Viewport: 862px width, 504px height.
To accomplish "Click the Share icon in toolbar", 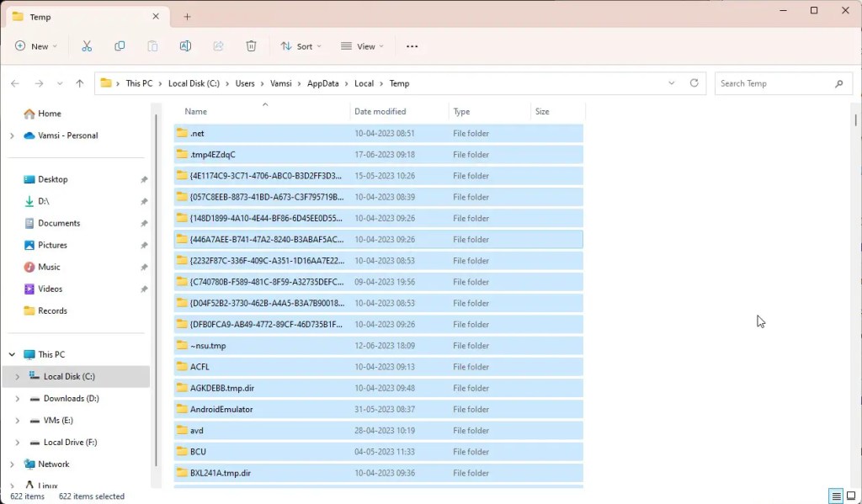I will [218, 46].
